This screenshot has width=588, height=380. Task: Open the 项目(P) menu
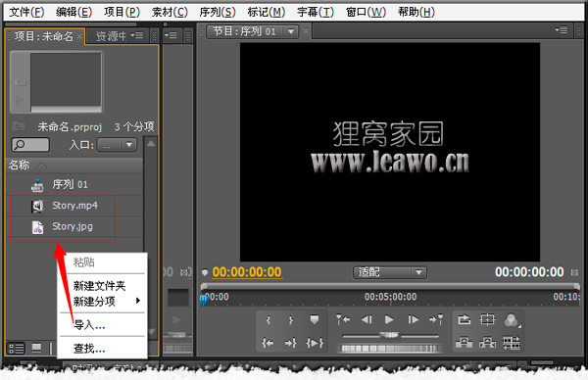[122, 12]
